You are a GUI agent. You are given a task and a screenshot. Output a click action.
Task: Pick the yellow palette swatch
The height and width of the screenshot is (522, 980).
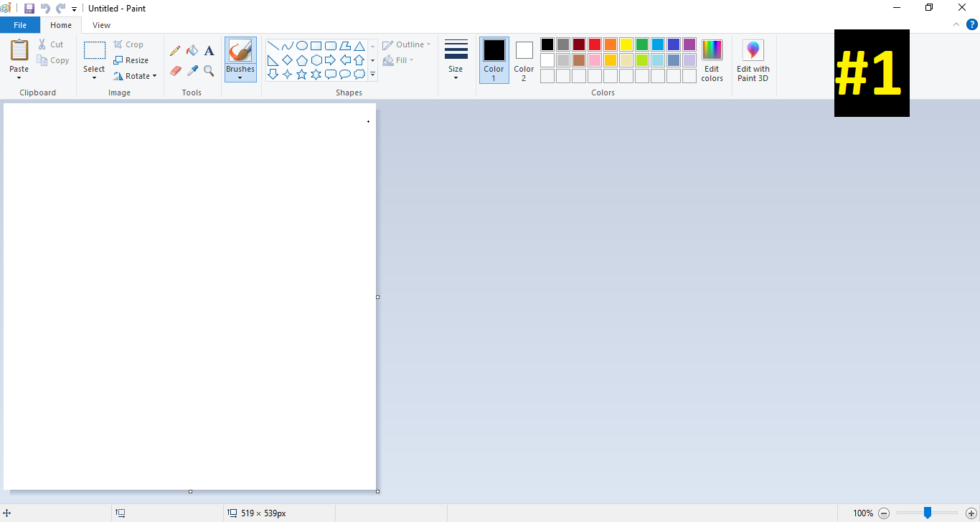pos(626,44)
